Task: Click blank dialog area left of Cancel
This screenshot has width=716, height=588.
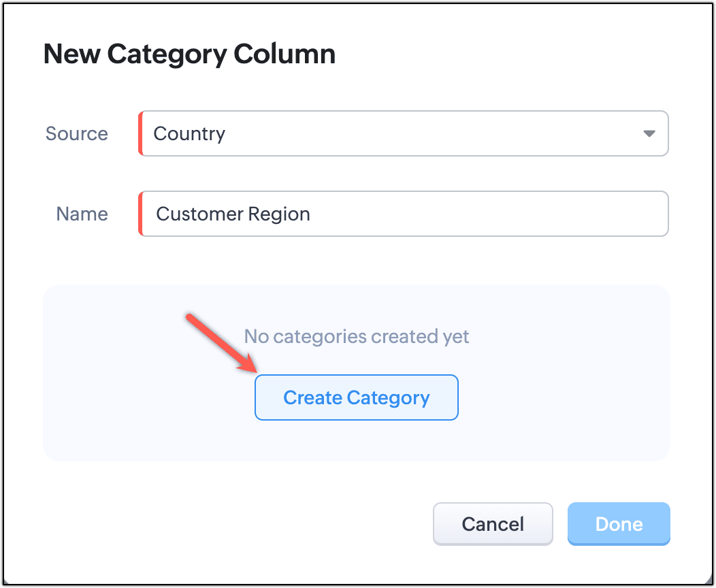Action: point(238,523)
